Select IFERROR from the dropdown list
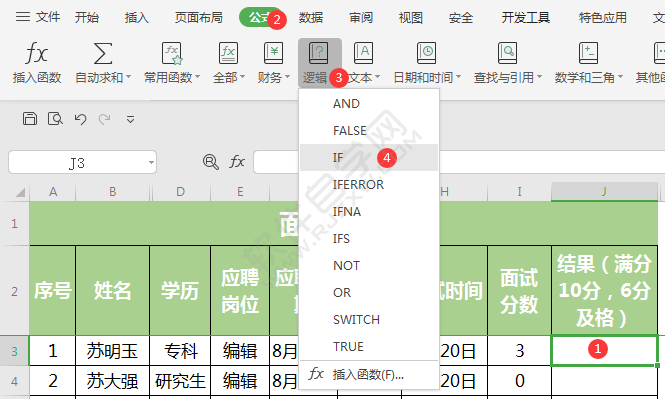665x399 pixels. (x=369, y=184)
